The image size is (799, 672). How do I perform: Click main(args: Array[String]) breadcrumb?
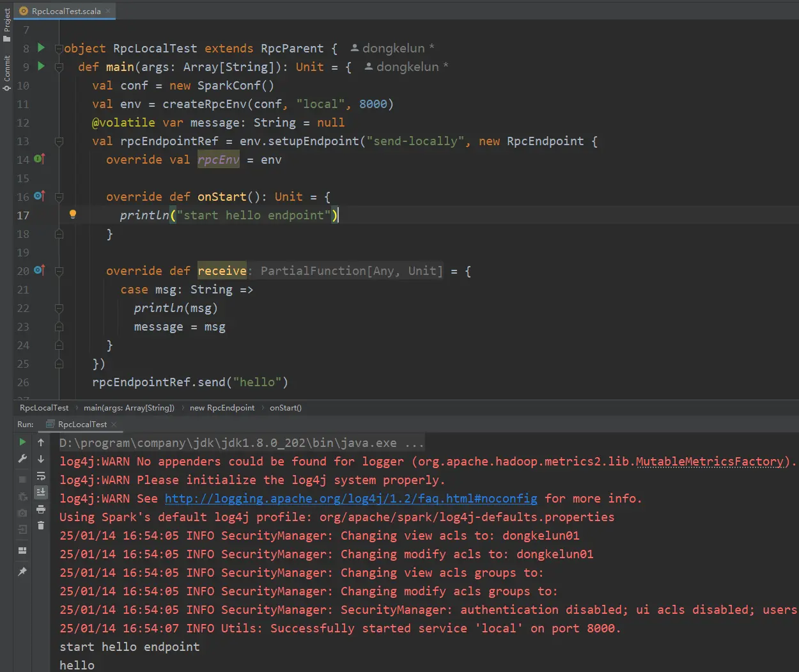128,408
